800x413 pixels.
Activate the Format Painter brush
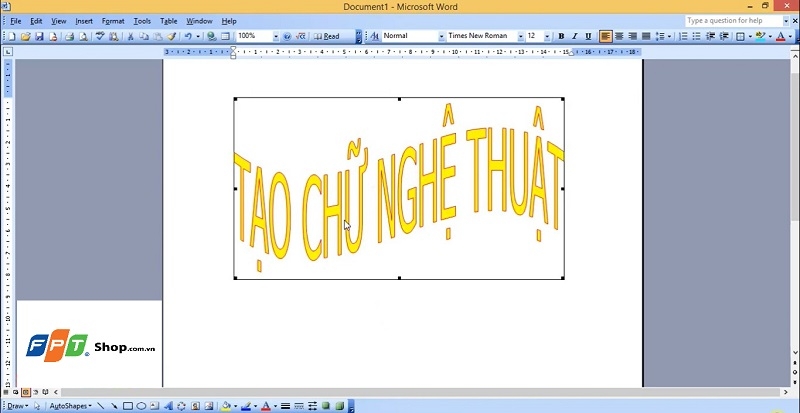(x=171, y=36)
